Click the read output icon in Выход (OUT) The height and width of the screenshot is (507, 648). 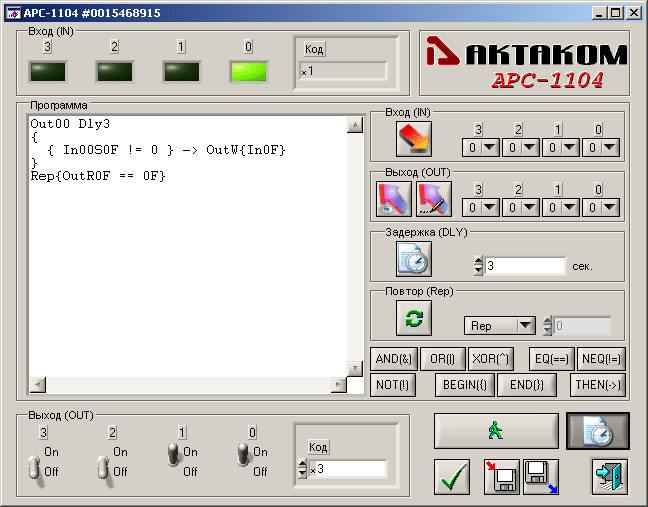click(x=394, y=199)
